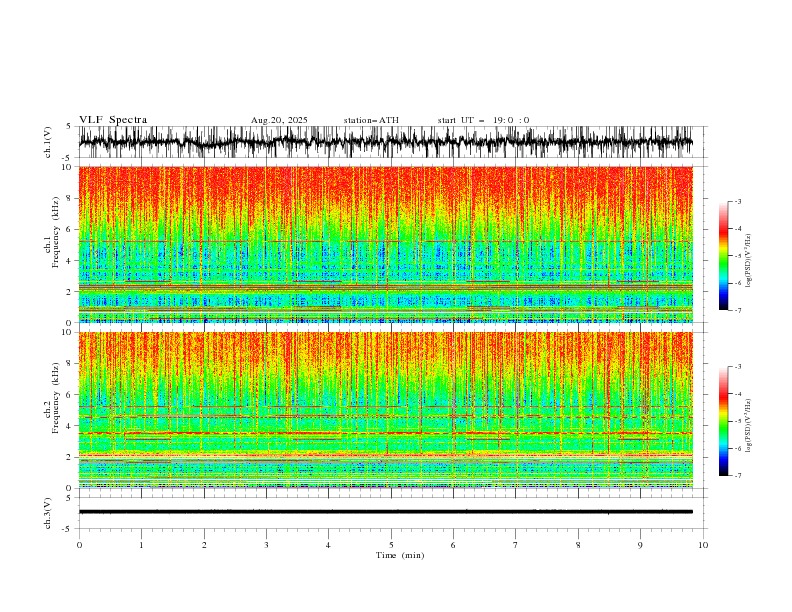Click the '8' tick on time axis

[x=578, y=545]
